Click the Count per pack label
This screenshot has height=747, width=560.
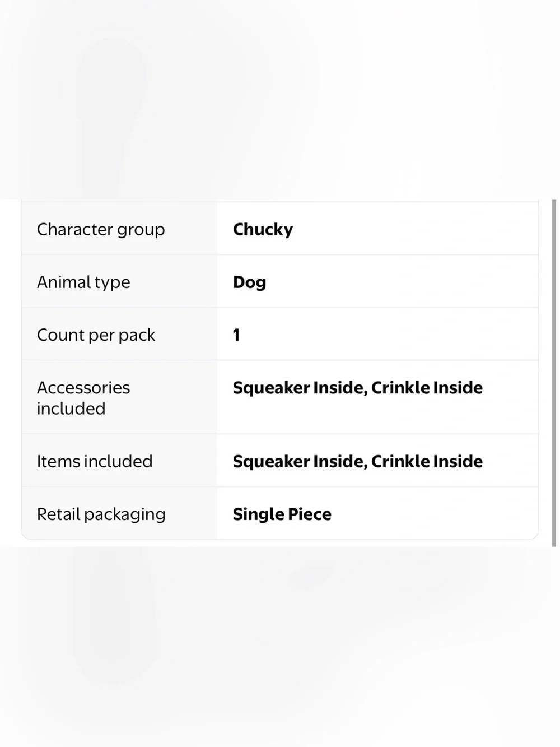tap(96, 335)
